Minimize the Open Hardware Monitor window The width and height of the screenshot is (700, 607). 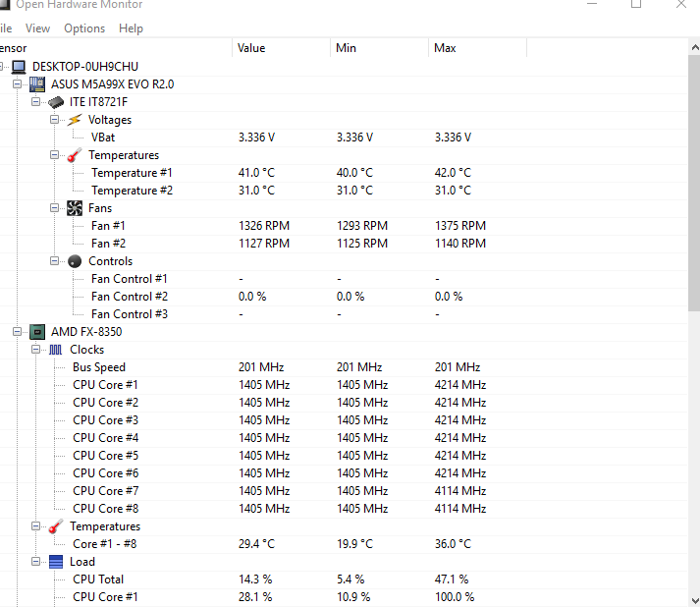[x=592, y=4]
